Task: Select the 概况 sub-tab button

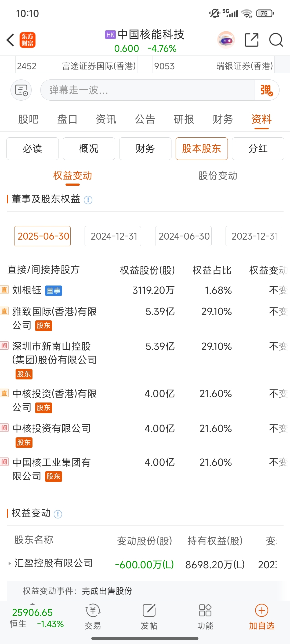Action: click(x=89, y=149)
